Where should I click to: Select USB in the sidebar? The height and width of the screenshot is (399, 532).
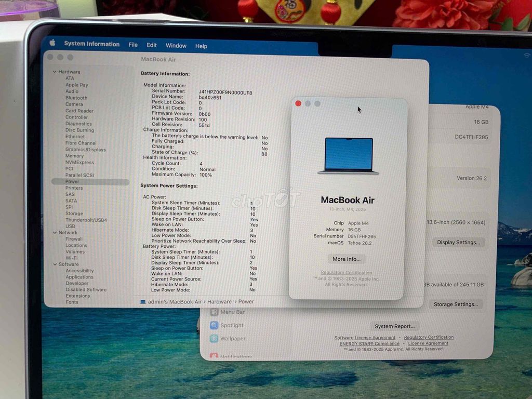coord(70,227)
